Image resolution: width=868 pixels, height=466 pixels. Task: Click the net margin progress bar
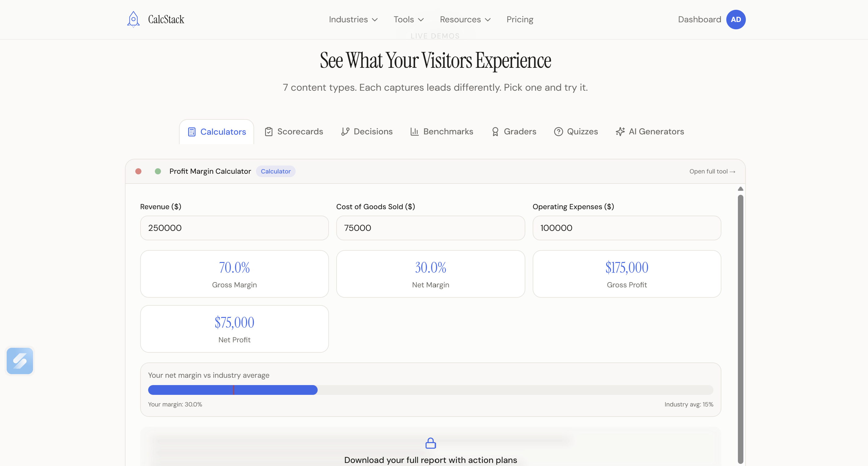point(430,390)
